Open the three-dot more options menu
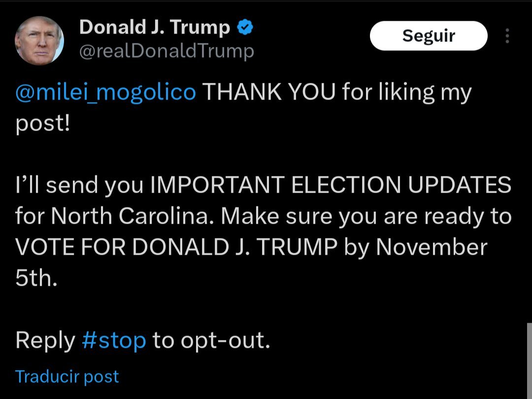Image resolution: width=532 pixels, height=399 pixels. 507,36
